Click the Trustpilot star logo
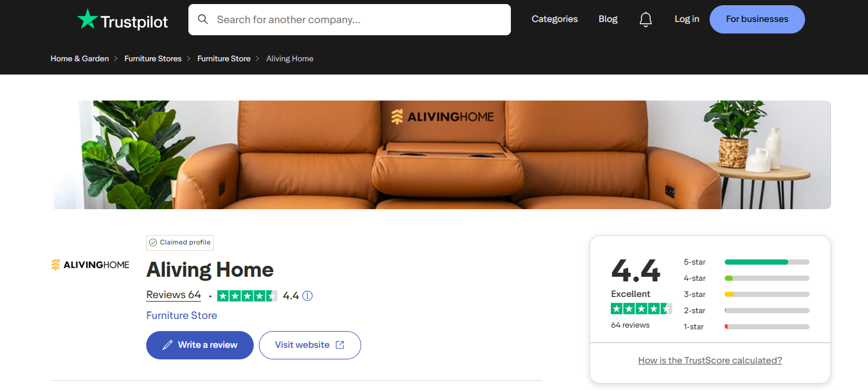The width and height of the screenshot is (868, 390). 88,20
